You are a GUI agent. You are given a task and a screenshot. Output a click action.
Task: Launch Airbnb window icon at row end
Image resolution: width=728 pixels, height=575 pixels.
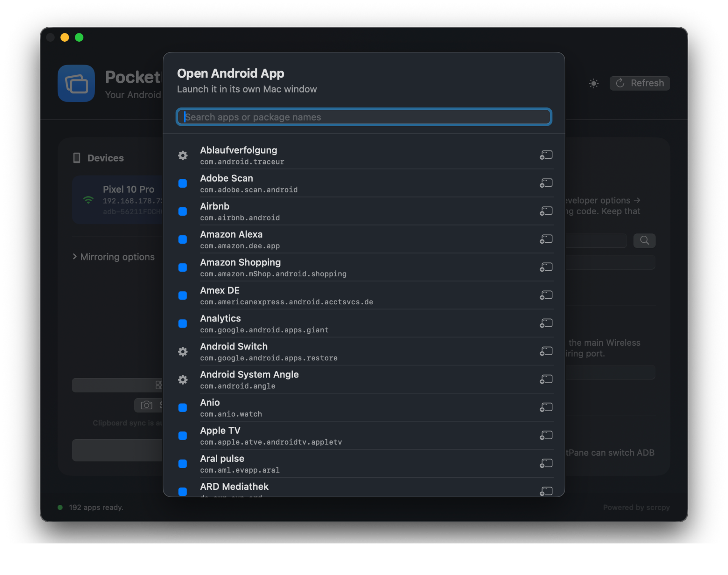[x=546, y=211]
